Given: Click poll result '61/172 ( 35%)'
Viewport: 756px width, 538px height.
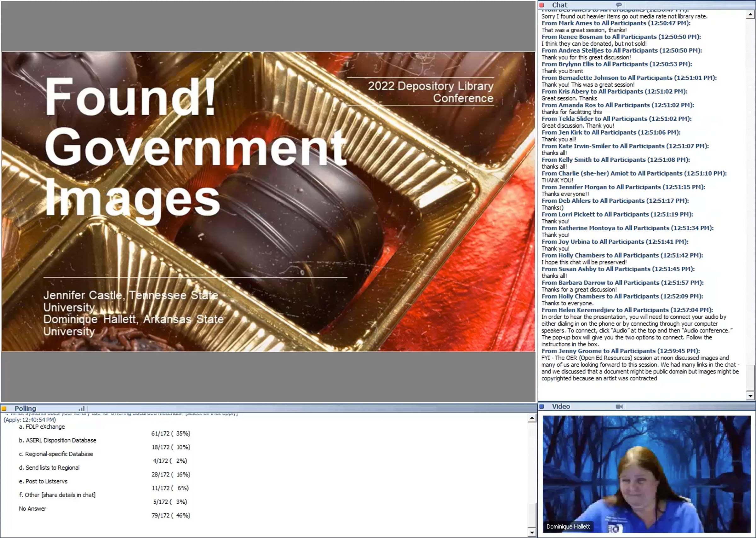Looking at the screenshot, I should coord(171,434).
